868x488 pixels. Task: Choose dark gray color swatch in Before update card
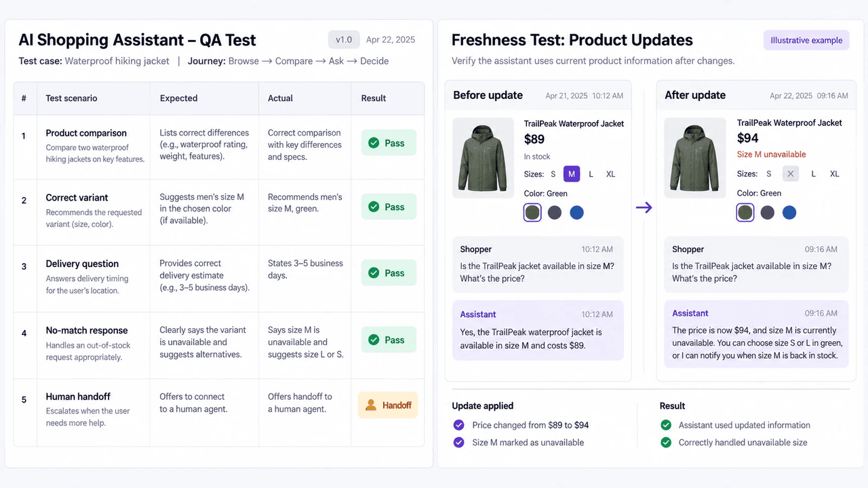[x=555, y=213]
